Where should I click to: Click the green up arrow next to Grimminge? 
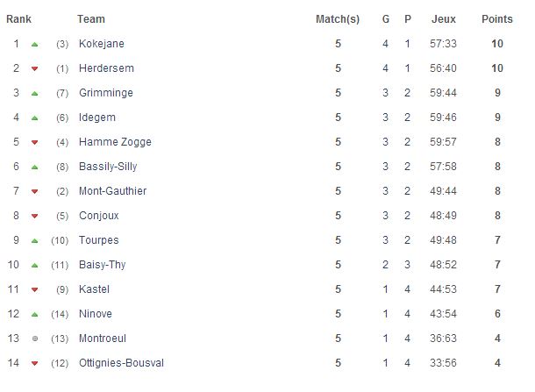[34, 94]
